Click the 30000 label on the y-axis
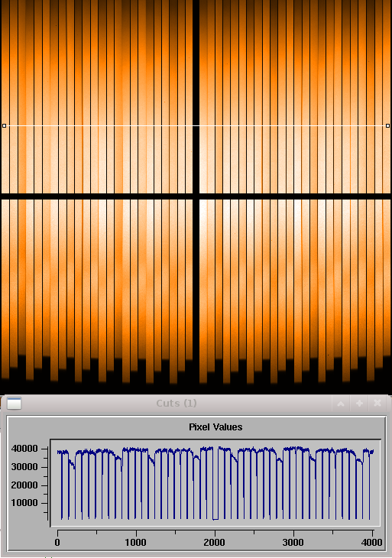The width and height of the screenshot is (392, 558). pyautogui.click(x=24, y=467)
